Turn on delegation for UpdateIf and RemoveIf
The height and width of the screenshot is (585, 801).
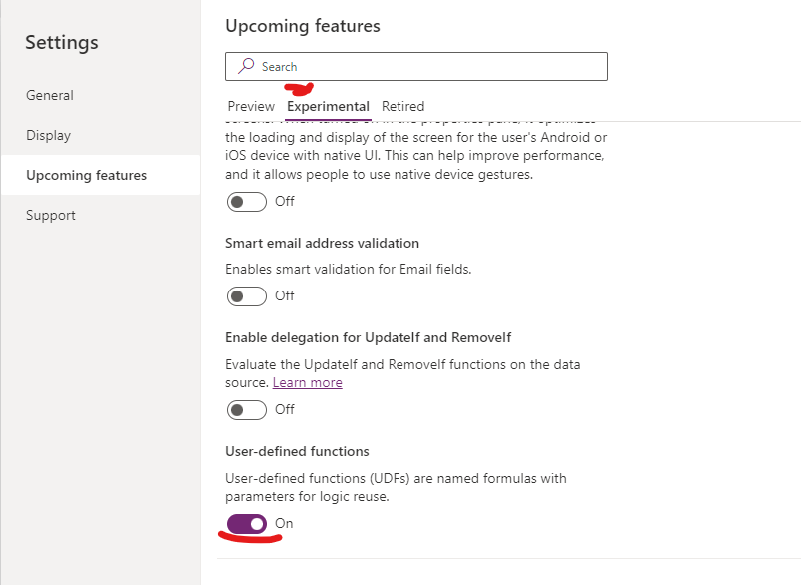click(x=246, y=409)
